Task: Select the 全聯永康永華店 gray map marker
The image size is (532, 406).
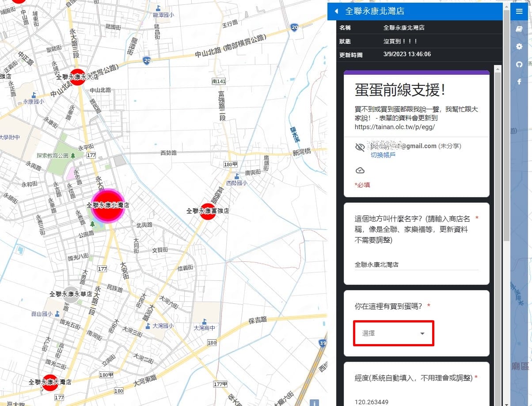Action: click(71, 294)
